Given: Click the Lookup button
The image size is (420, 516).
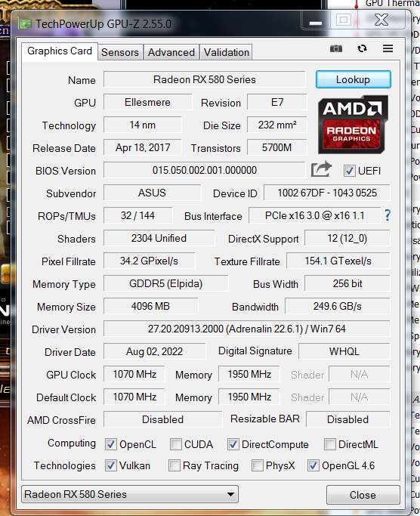Looking at the screenshot, I should tap(354, 79).
